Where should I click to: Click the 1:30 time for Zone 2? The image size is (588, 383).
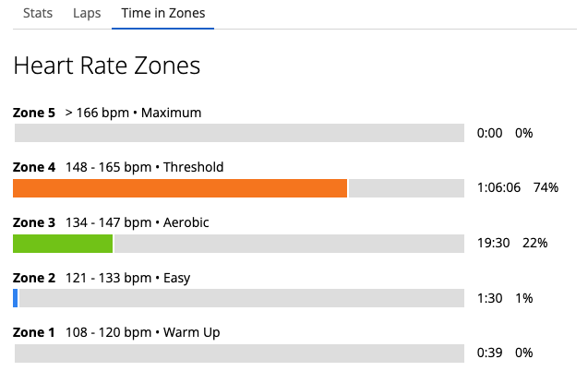[x=490, y=298]
